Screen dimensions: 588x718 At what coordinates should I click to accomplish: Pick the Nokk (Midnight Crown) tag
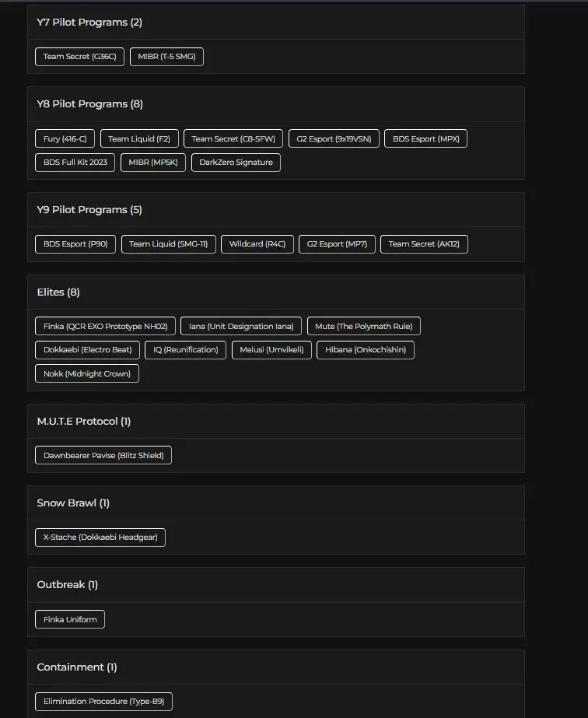(x=87, y=374)
